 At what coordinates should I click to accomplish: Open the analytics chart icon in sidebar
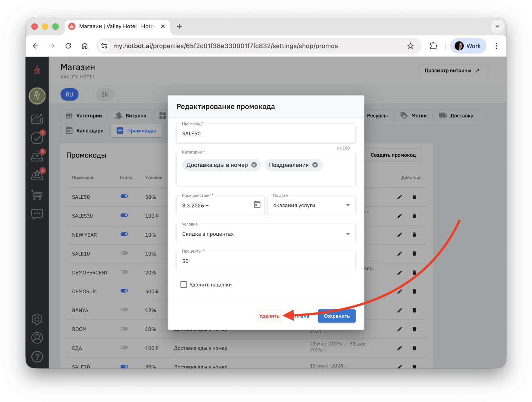pyautogui.click(x=37, y=119)
